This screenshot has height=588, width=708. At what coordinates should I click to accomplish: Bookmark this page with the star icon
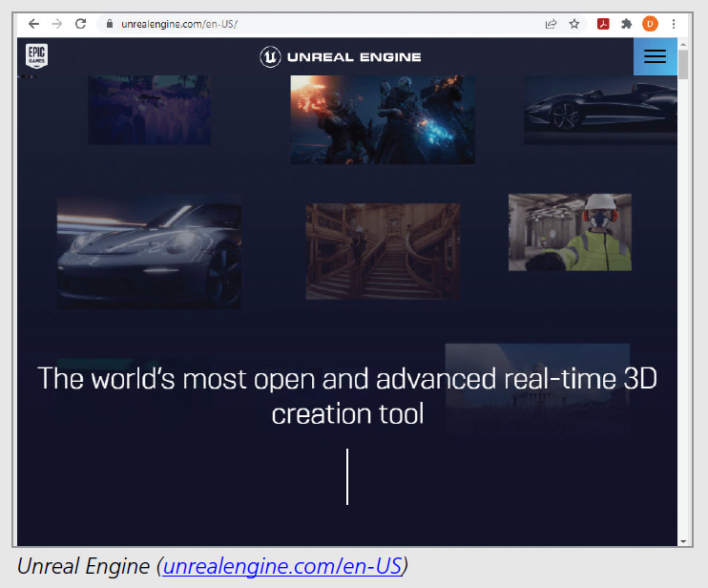(x=573, y=24)
